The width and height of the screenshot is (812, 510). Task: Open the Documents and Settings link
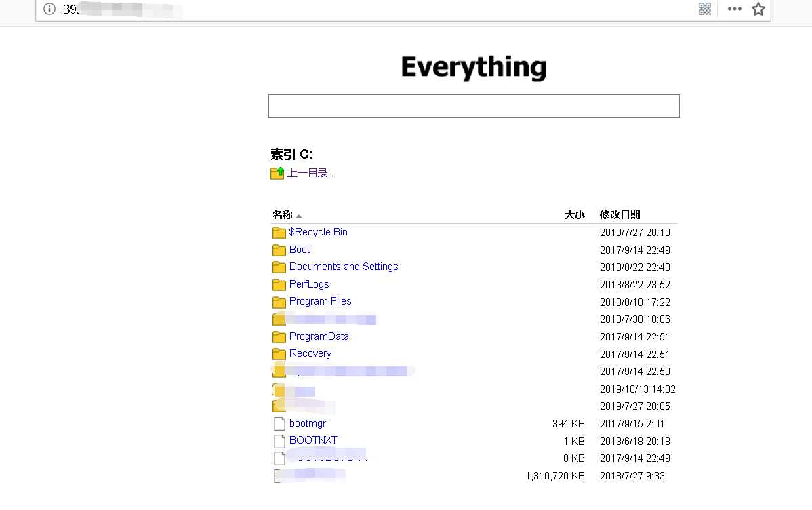[x=344, y=267]
